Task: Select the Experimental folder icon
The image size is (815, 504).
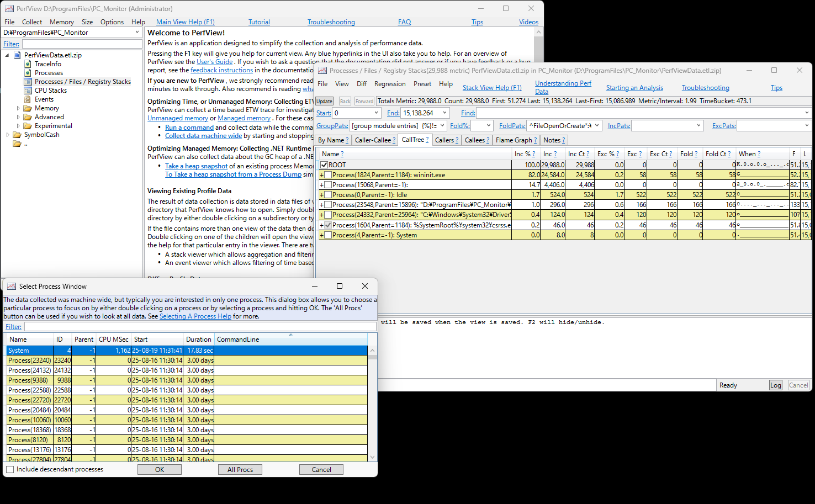Action: click(27, 125)
